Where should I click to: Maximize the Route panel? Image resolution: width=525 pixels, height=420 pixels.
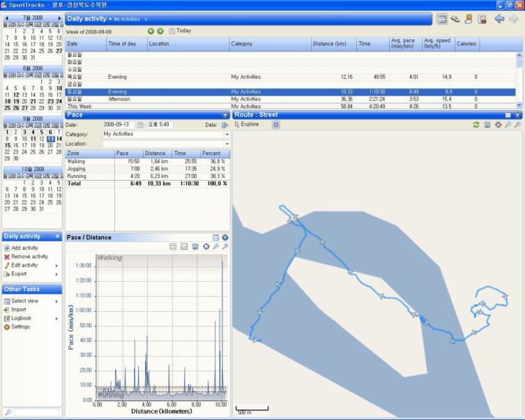[508, 115]
